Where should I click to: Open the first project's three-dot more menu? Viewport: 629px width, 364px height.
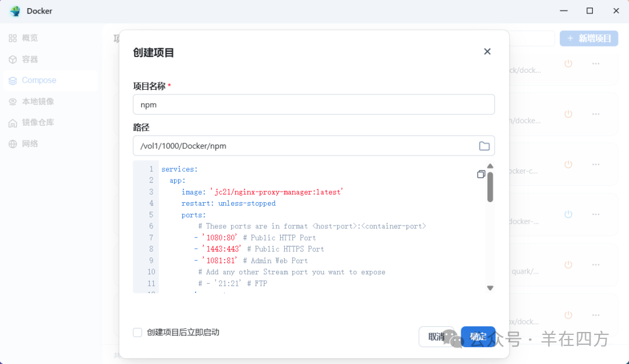[x=596, y=63]
